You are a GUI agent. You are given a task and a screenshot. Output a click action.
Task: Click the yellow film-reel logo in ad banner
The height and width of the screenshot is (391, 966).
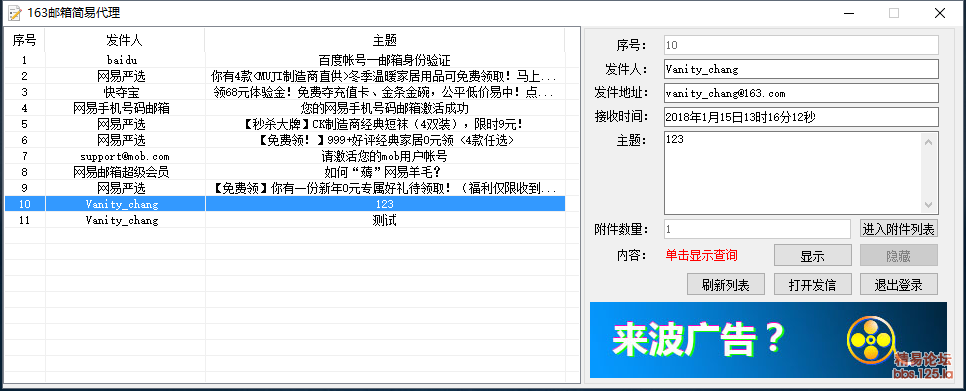coord(870,339)
